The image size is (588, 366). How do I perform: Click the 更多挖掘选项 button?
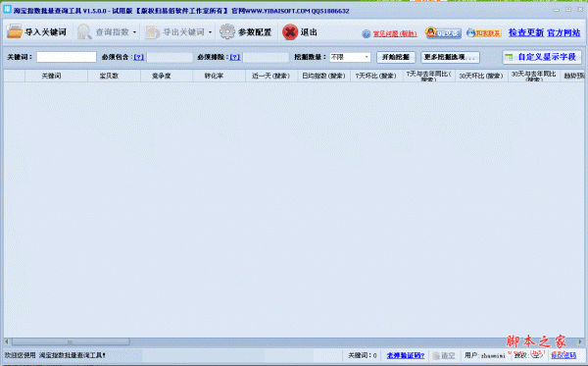coord(450,57)
